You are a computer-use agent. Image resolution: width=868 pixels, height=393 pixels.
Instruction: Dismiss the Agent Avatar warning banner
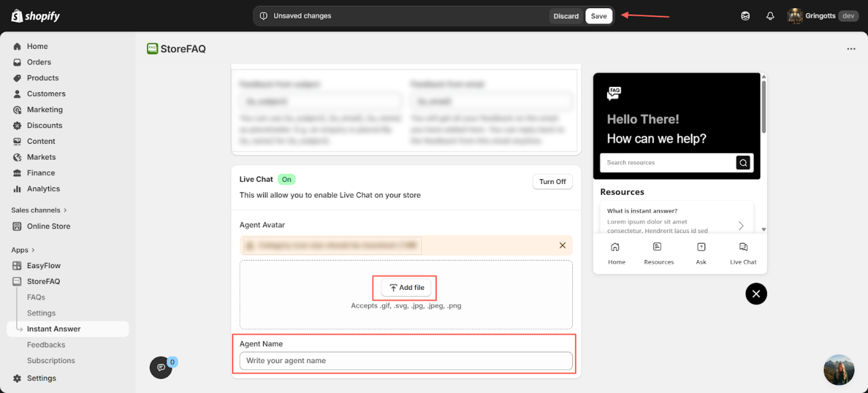(x=562, y=245)
